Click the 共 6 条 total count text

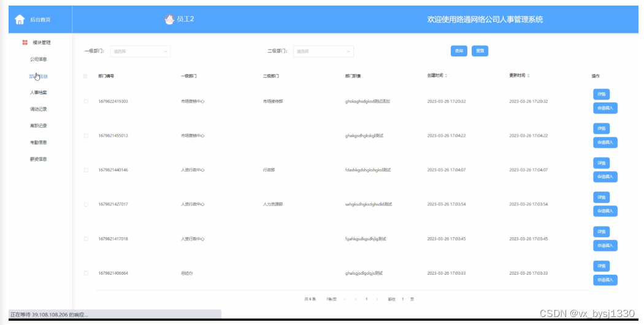(310, 299)
